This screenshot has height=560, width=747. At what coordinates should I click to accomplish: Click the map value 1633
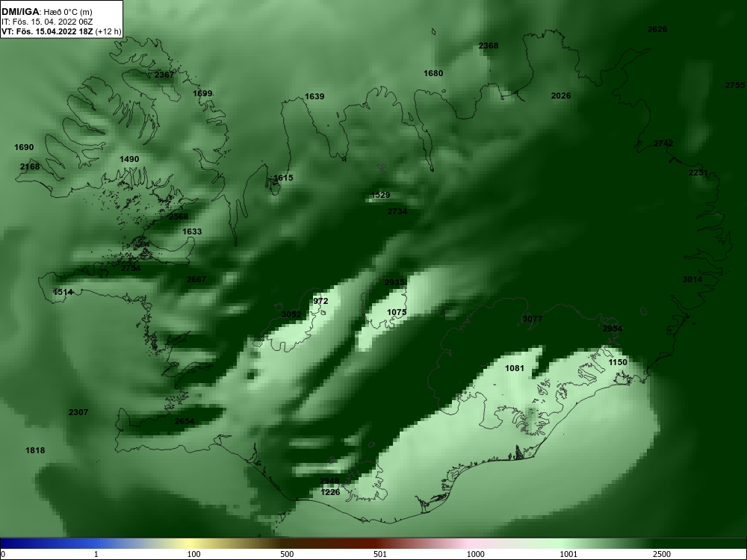tap(192, 231)
